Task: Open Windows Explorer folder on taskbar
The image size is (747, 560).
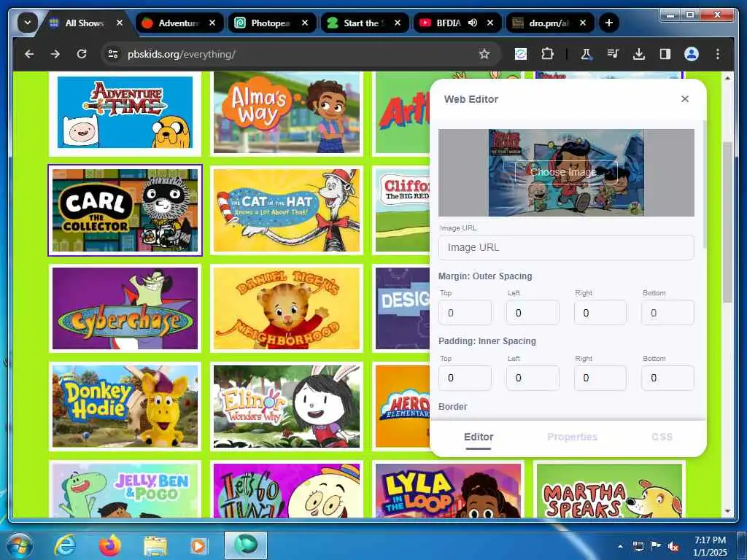Action: click(155, 547)
